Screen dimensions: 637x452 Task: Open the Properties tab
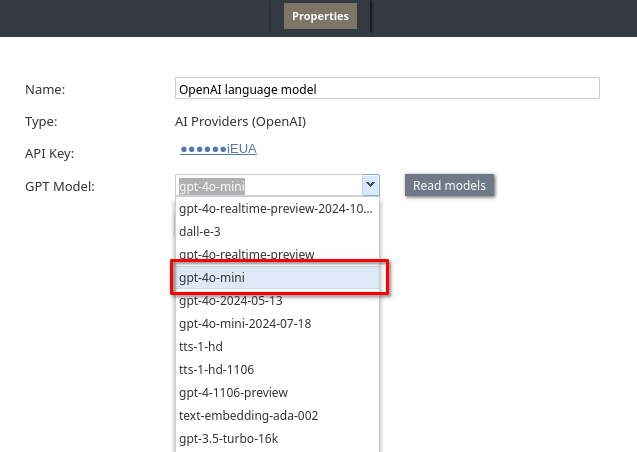320,16
